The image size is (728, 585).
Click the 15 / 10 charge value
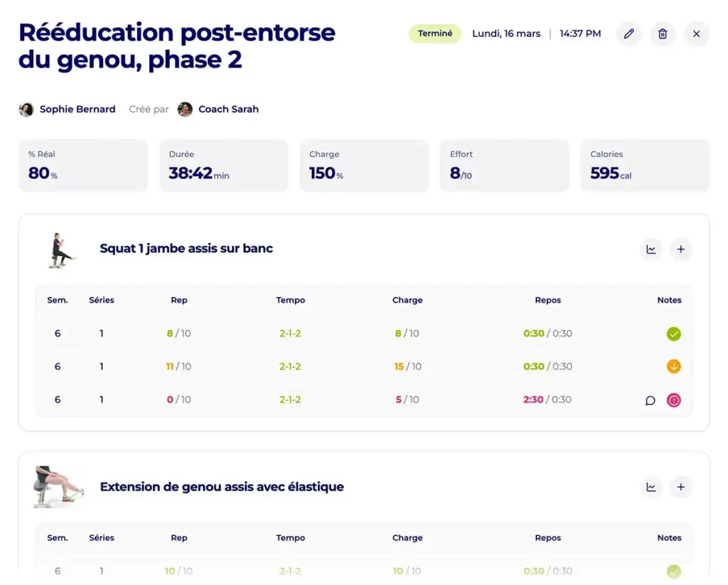click(407, 366)
